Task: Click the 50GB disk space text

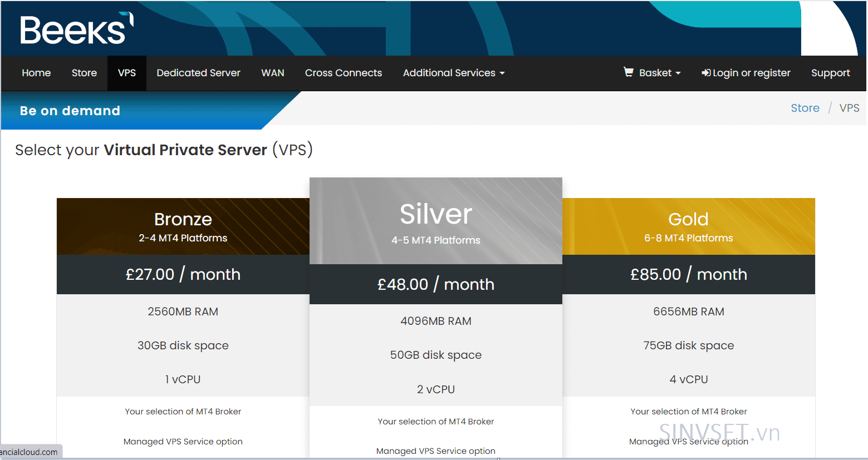Action: click(x=436, y=355)
